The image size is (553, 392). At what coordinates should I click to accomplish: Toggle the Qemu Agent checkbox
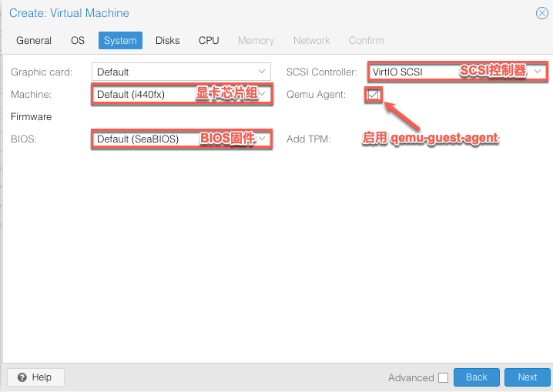click(x=373, y=95)
